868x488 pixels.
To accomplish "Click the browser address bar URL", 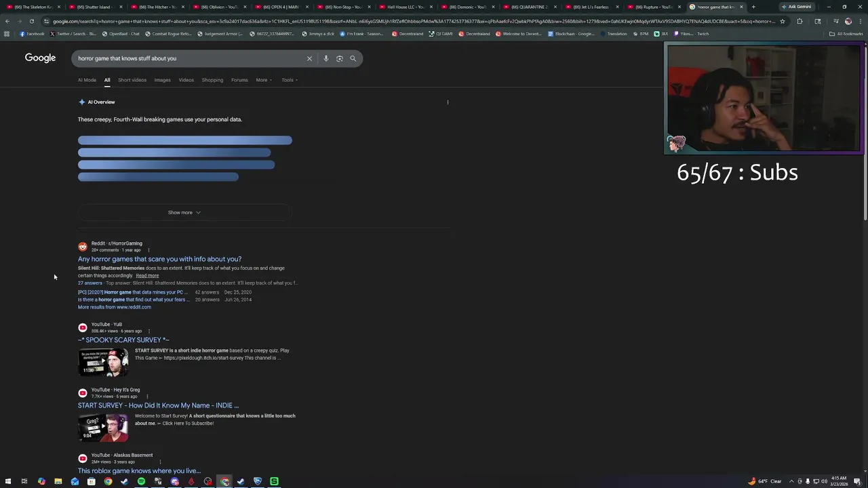I will [x=414, y=21].
